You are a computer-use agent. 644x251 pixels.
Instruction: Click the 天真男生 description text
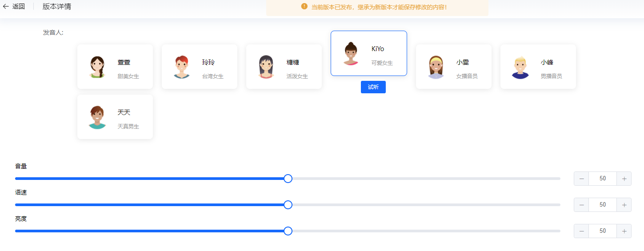click(x=128, y=127)
